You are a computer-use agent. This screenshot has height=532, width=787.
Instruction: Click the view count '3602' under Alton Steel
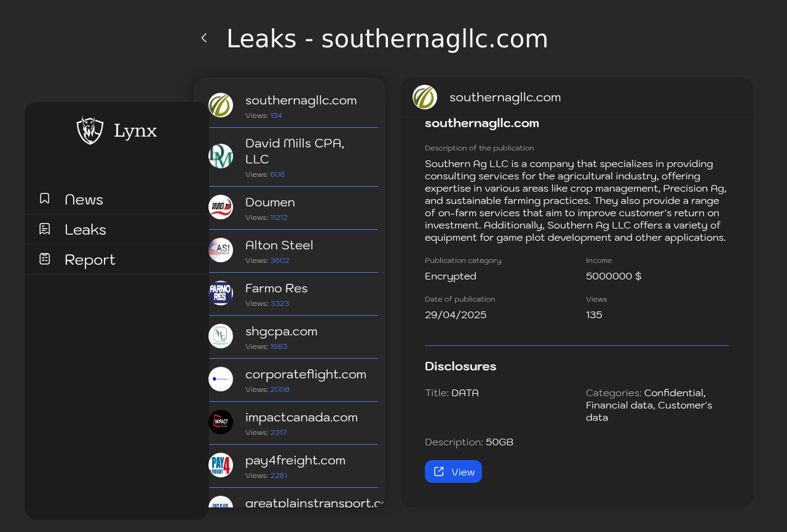[280, 260]
